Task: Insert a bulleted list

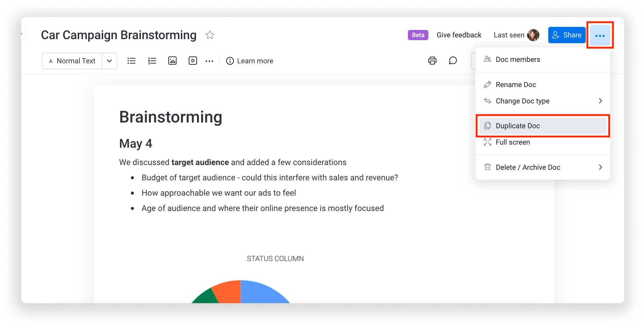Action: click(x=132, y=61)
